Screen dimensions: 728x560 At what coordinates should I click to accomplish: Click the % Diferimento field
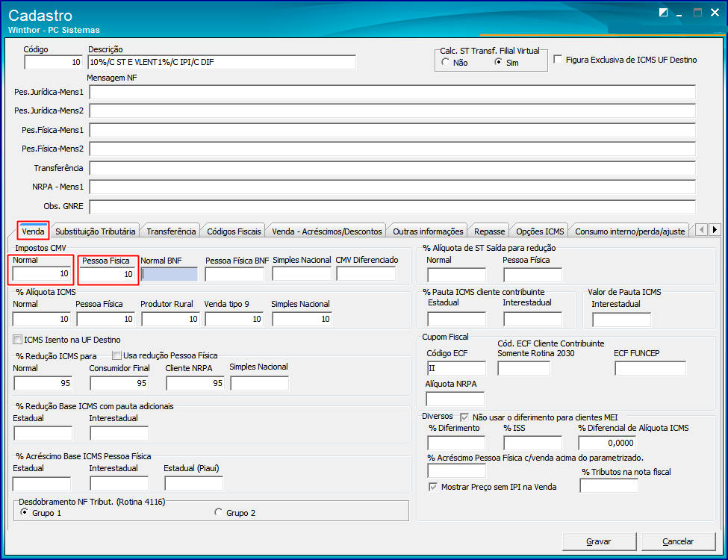click(456, 443)
